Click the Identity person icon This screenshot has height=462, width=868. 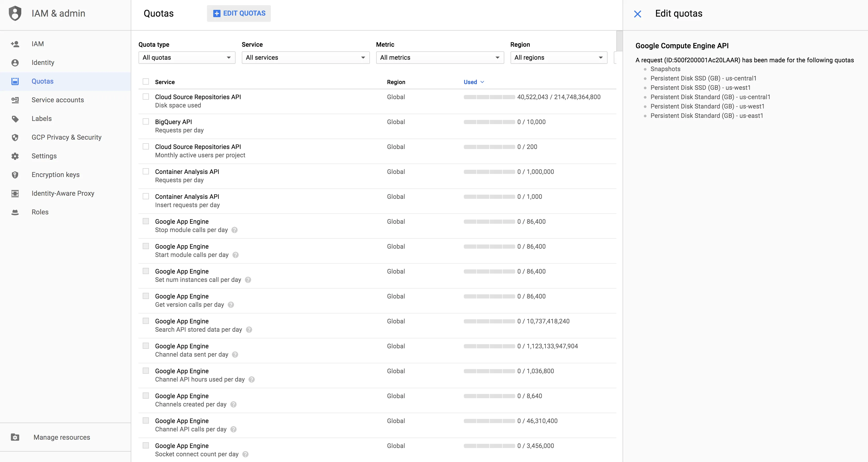tap(15, 63)
